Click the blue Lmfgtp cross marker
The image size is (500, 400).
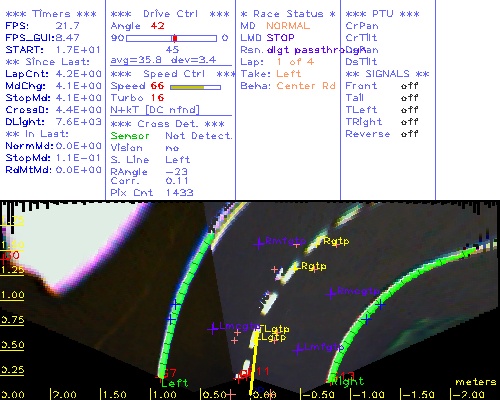[298, 350]
